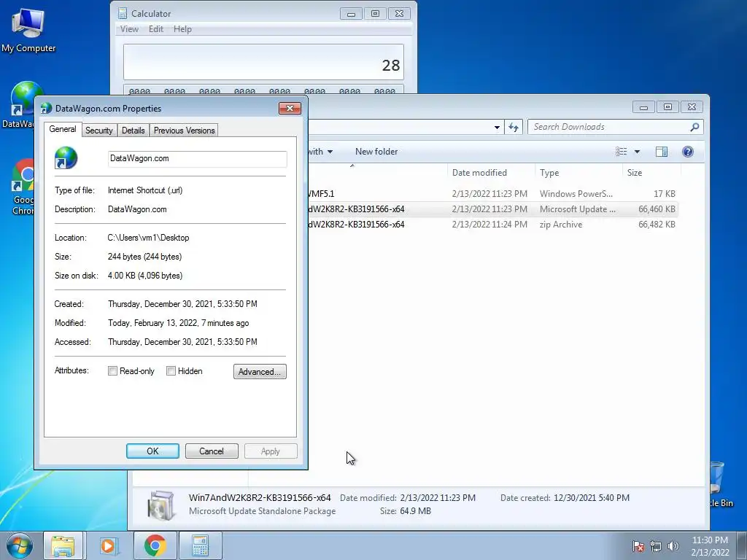Click the Calculator title bar icon

[x=123, y=13]
